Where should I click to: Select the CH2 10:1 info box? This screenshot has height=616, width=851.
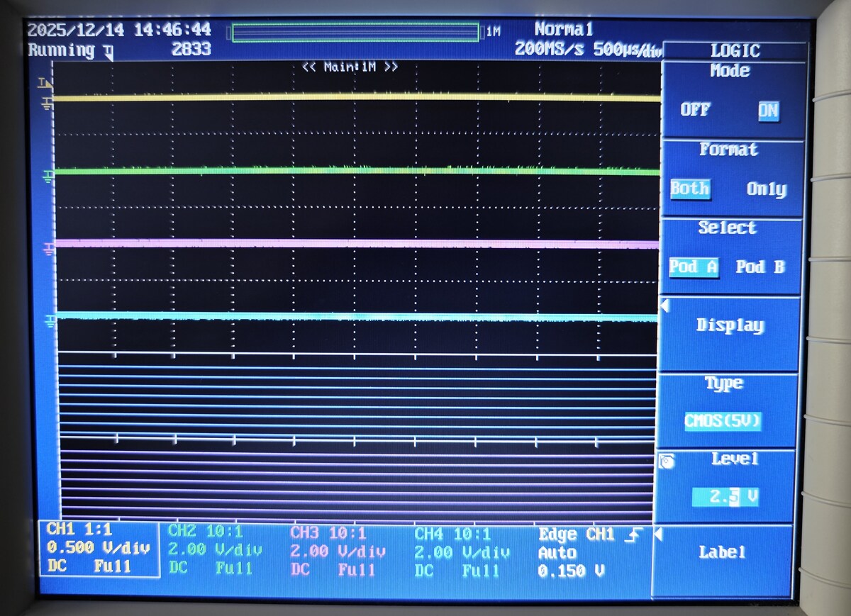[215, 550]
